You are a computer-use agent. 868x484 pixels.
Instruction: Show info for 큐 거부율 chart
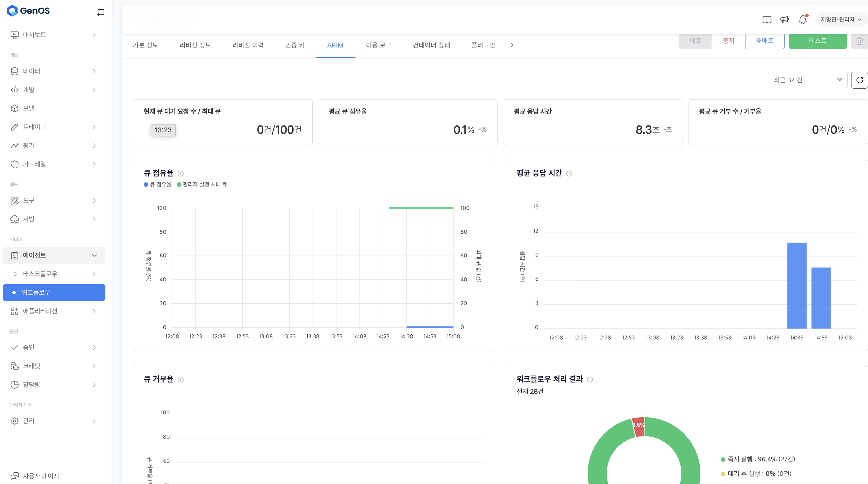pyautogui.click(x=181, y=380)
